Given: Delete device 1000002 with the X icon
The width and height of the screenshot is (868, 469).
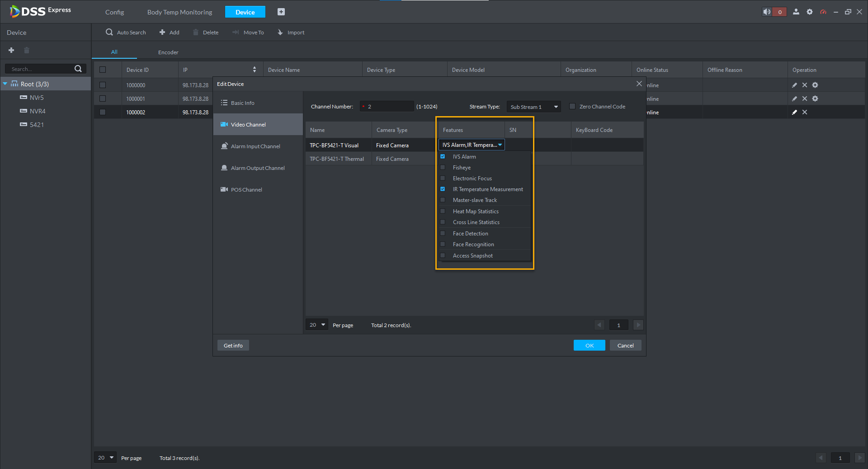Looking at the screenshot, I should (805, 112).
